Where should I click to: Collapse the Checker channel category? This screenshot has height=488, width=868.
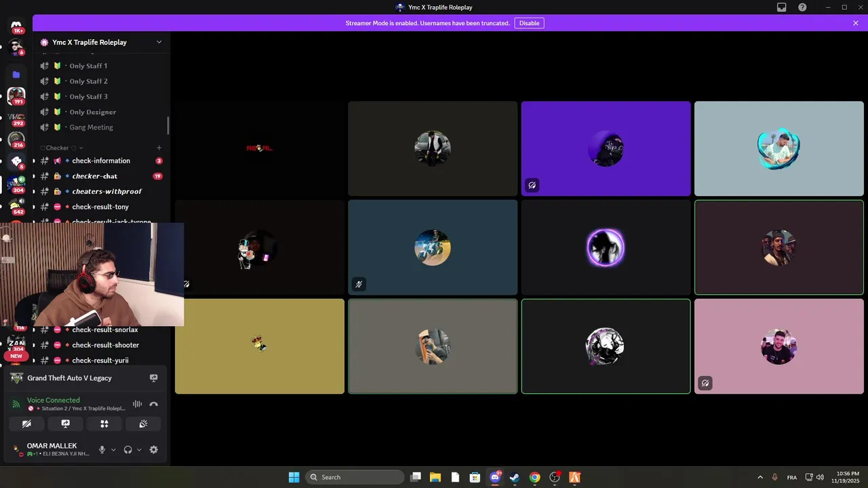62,148
